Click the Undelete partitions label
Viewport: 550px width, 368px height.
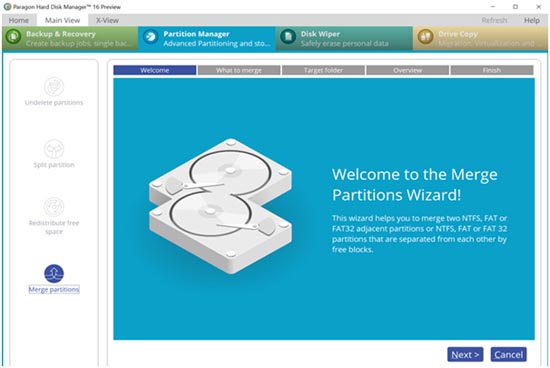54,102
